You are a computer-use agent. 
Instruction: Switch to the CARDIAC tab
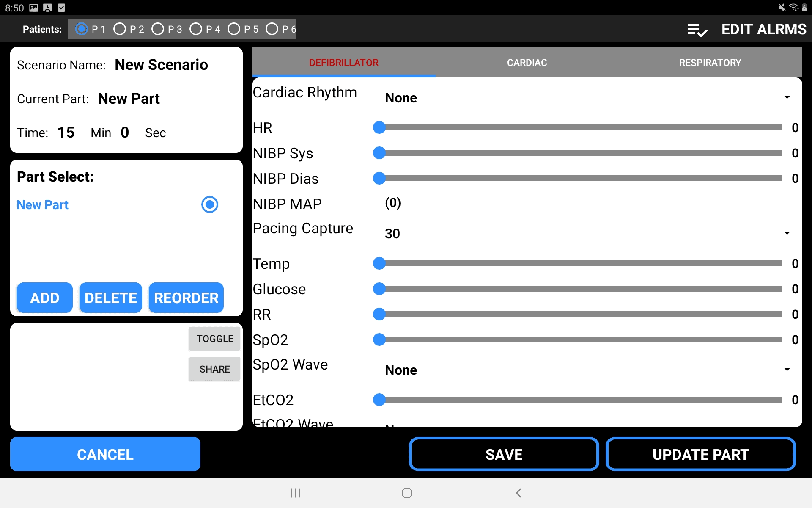(527, 62)
